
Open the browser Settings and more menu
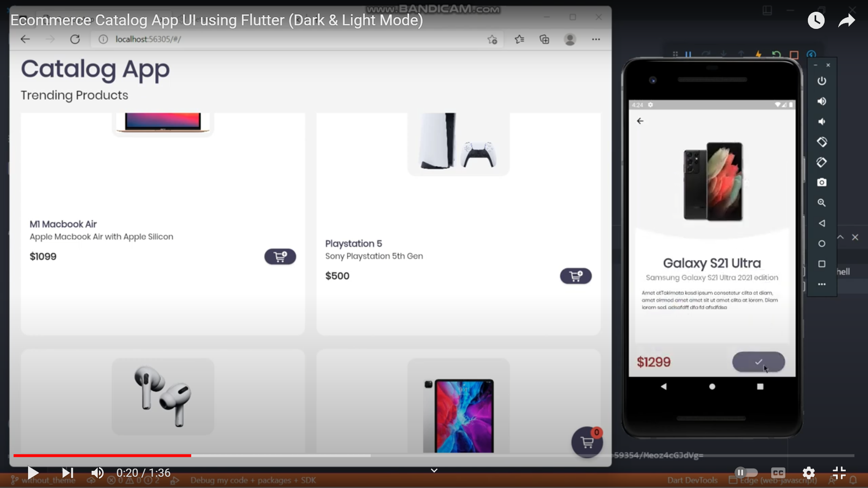click(596, 39)
